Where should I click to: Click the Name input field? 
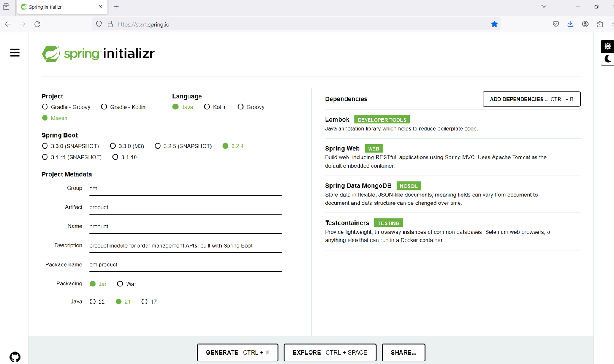click(x=185, y=226)
